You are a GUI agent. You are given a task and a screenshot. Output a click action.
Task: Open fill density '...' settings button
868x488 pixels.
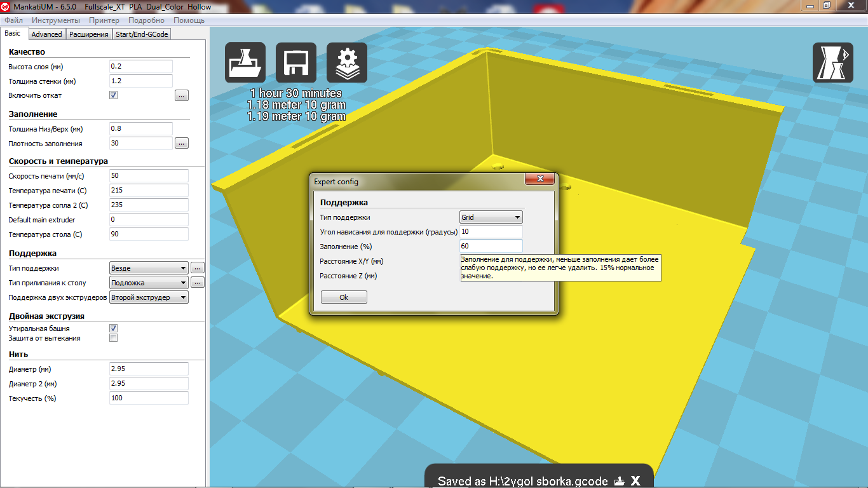[182, 144]
